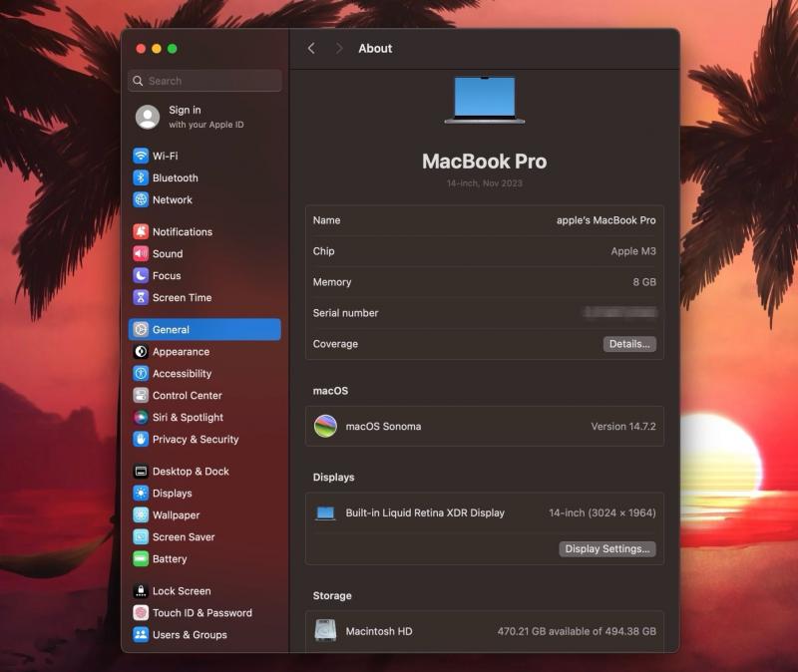Select the Lock Screen label in sidebar
This screenshot has width=798, height=672.
(182, 590)
